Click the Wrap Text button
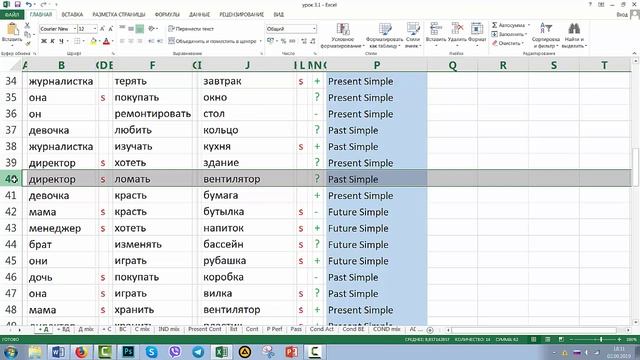The height and width of the screenshot is (360, 640). (191, 29)
